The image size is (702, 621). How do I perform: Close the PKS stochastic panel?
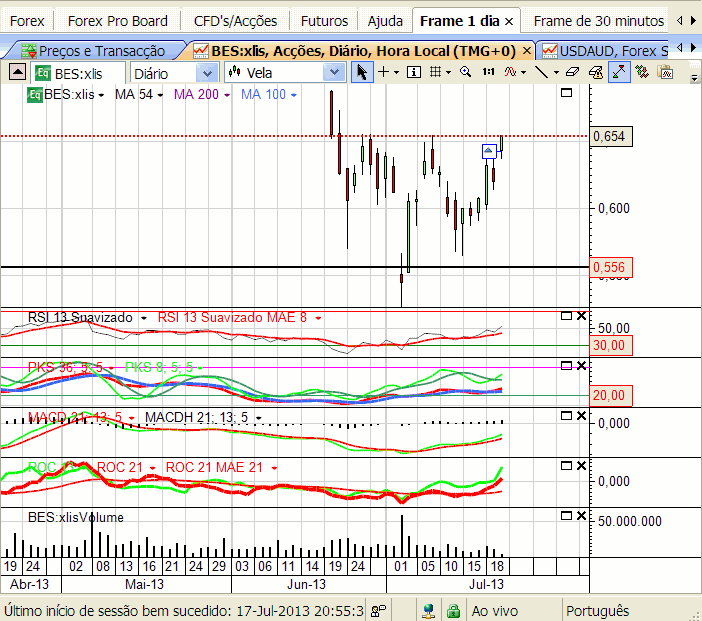point(581,366)
